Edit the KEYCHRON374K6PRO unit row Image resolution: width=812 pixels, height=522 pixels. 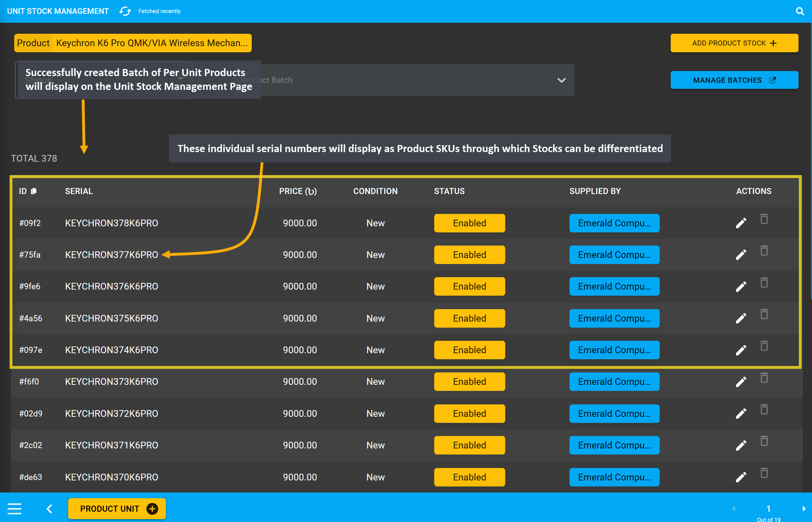[741, 350]
